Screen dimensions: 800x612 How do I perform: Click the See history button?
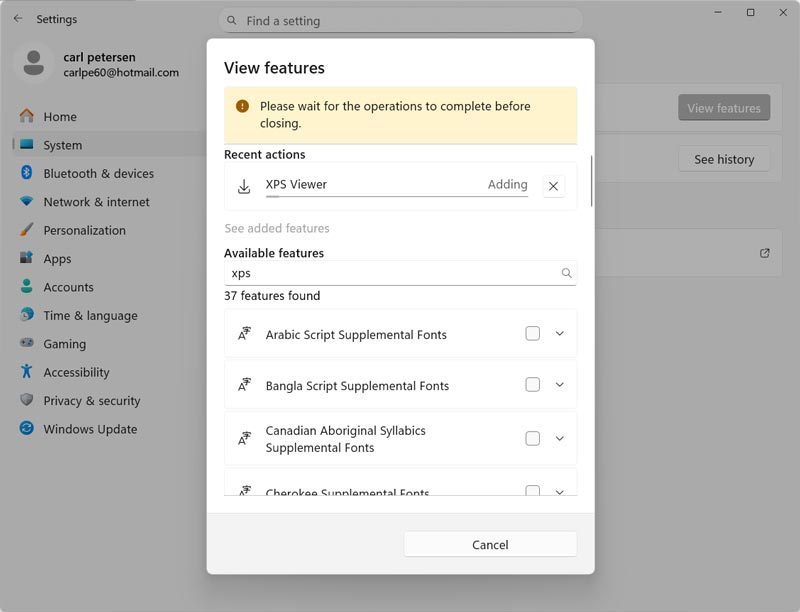[723, 159]
